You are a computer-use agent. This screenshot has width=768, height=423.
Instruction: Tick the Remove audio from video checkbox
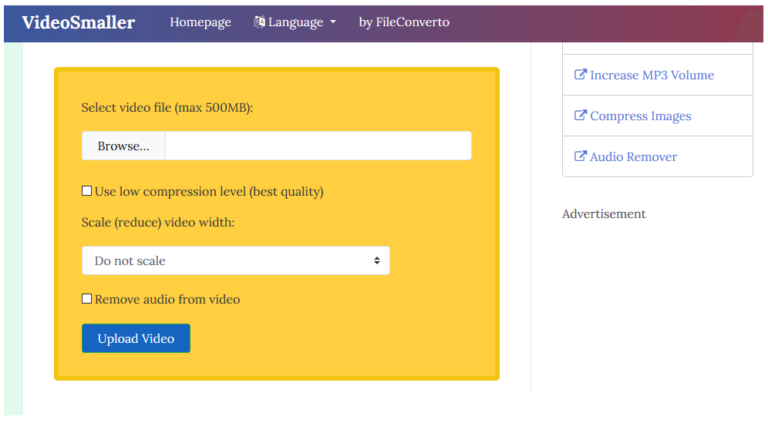[87, 299]
